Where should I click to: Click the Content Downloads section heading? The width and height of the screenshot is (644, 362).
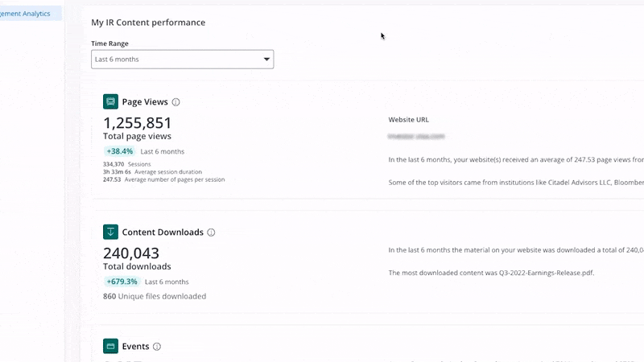click(x=162, y=232)
